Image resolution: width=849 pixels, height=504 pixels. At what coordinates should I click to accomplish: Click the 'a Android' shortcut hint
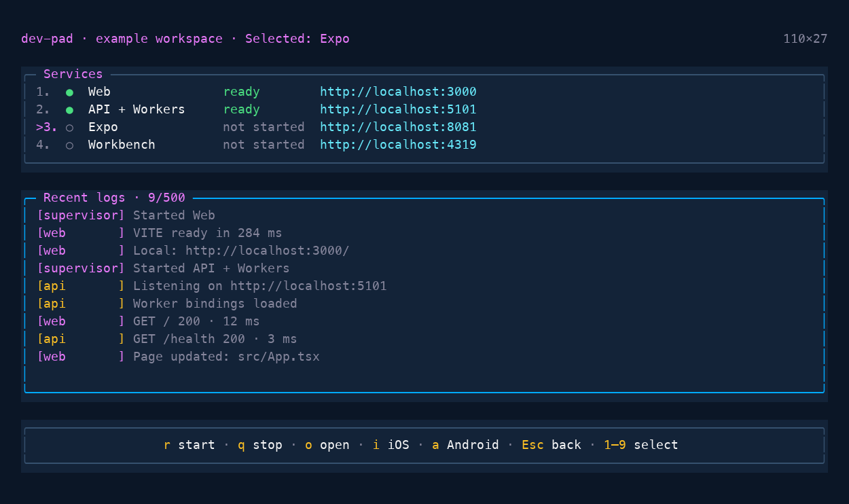tap(466, 445)
